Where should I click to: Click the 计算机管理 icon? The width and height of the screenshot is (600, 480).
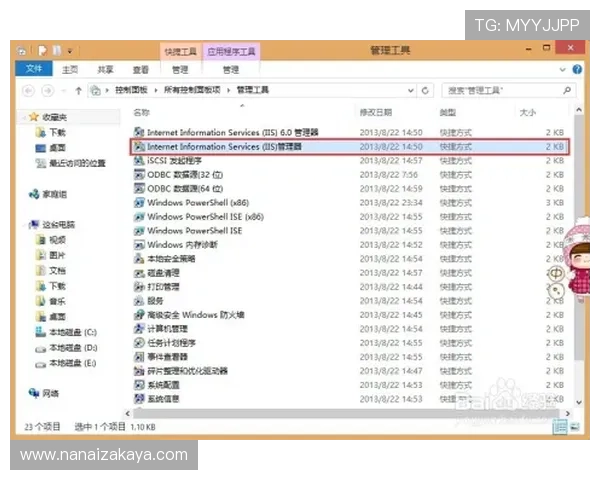click(x=139, y=329)
